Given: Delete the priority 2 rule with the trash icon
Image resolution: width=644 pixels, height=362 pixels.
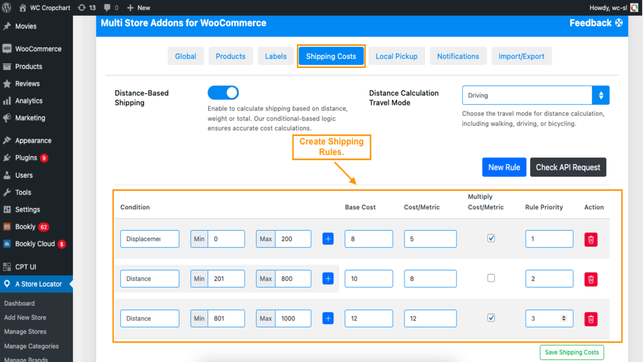Looking at the screenshot, I should pos(591,280).
